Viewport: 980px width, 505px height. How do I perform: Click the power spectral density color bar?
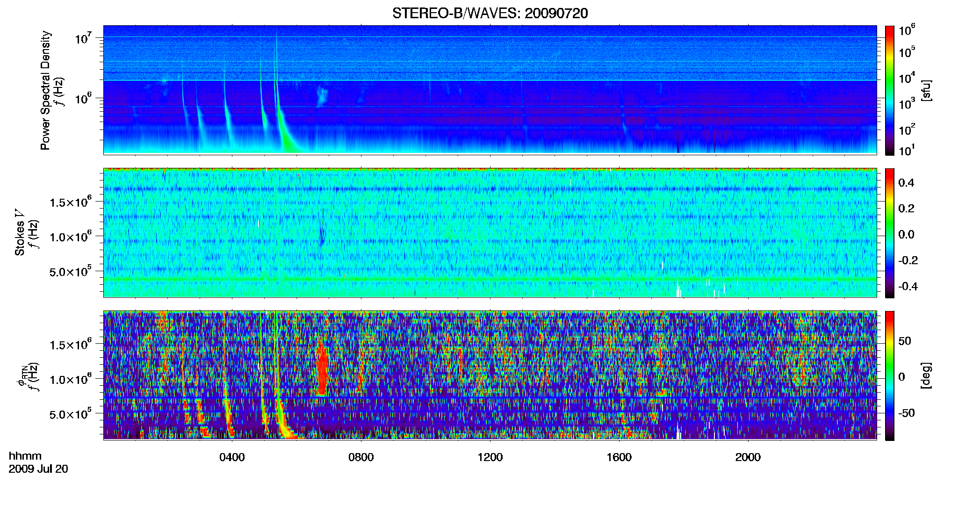pyautogui.click(x=890, y=90)
